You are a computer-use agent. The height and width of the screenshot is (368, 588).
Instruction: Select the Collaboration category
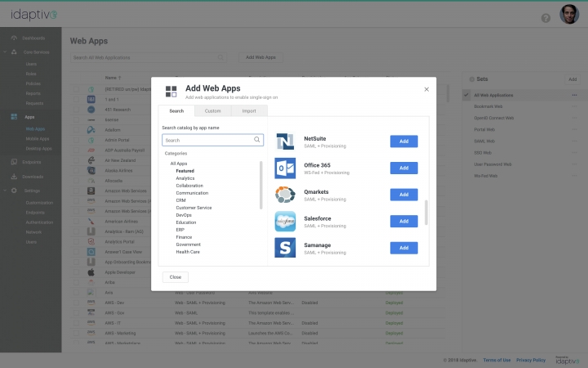[x=189, y=186]
